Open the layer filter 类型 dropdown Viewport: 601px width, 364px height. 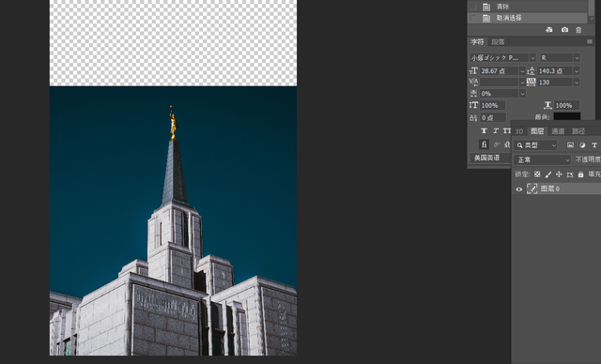(535, 145)
